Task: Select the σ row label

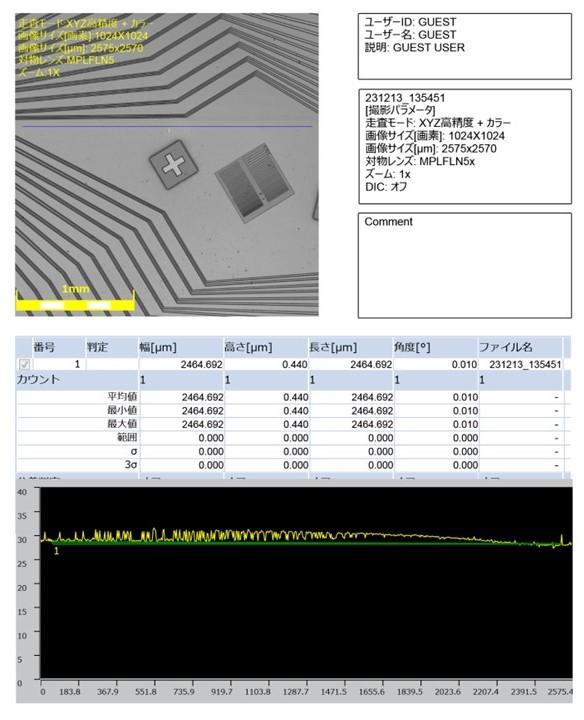Action: [x=134, y=451]
